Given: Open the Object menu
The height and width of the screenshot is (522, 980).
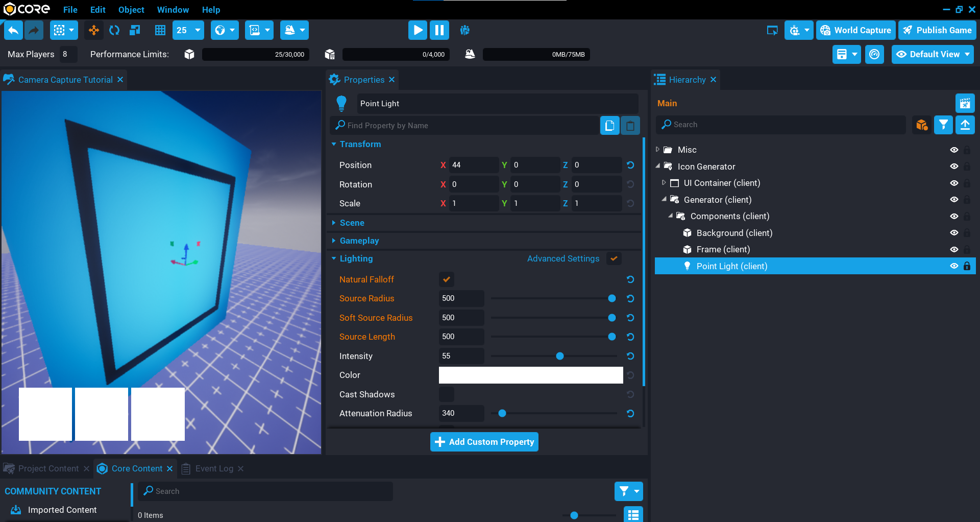Looking at the screenshot, I should pos(131,10).
